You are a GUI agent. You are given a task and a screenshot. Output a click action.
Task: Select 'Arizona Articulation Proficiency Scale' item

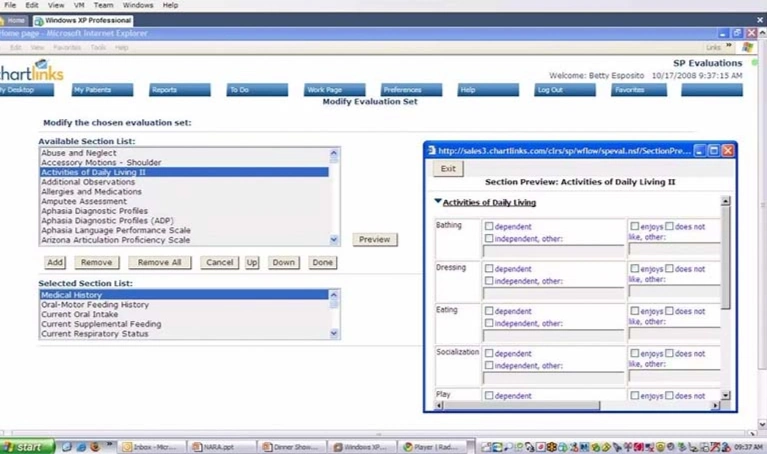coord(184,240)
